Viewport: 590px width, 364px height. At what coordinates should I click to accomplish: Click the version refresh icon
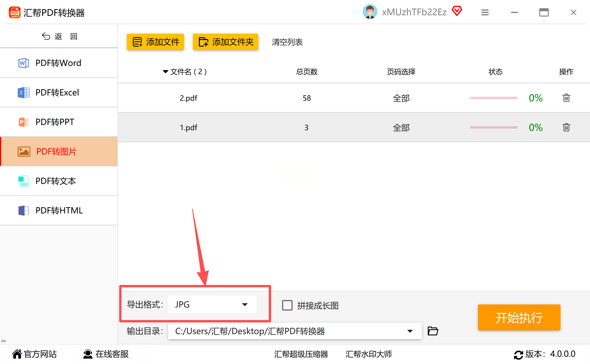pos(518,354)
